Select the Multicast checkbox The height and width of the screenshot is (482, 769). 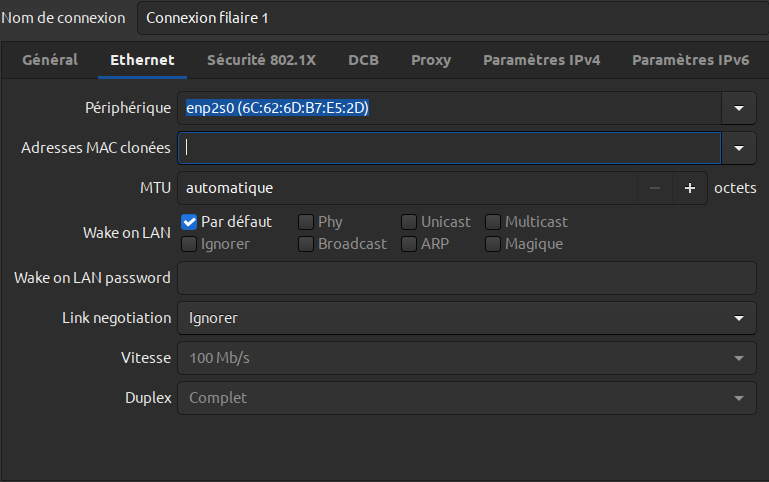click(493, 222)
